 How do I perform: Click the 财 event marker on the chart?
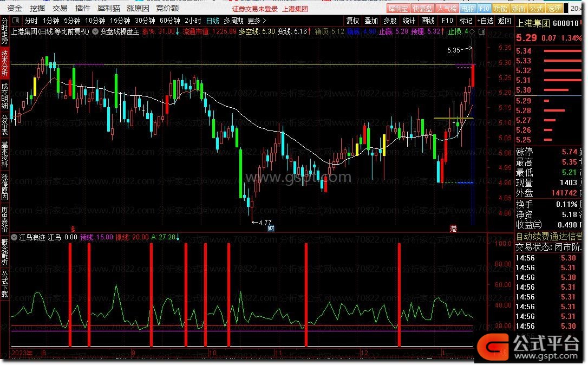(271, 228)
